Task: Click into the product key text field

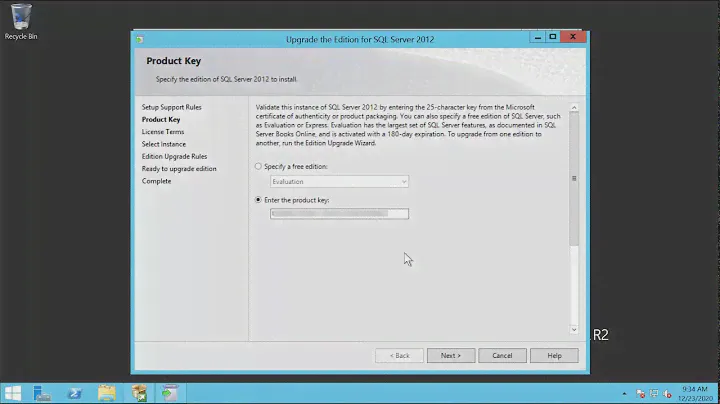Action: coord(339,214)
